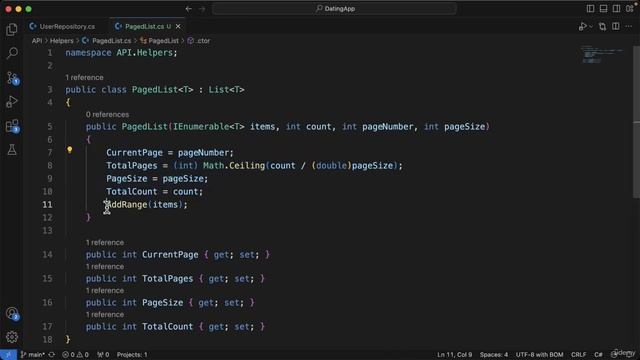
Task: Click 'namespace API.Helpers;' text
Action: [x=121, y=53]
